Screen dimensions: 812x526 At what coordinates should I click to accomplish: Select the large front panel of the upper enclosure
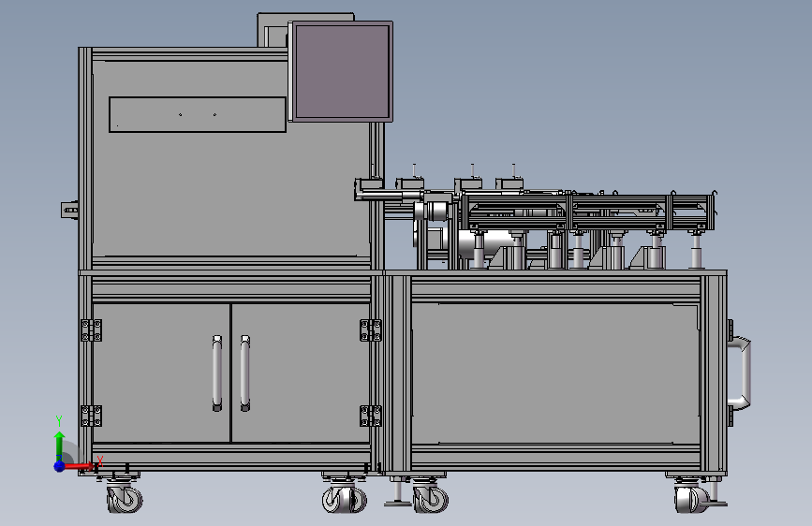point(231,158)
